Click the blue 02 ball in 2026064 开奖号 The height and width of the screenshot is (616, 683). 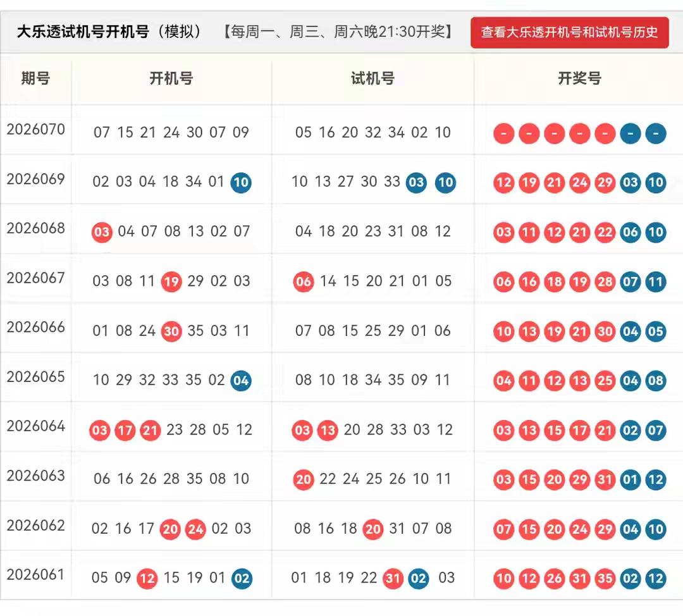631,431
